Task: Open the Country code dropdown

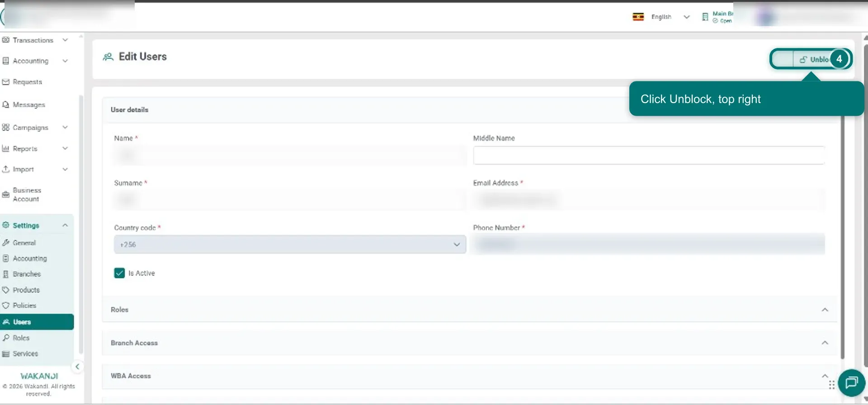Action: (x=290, y=244)
